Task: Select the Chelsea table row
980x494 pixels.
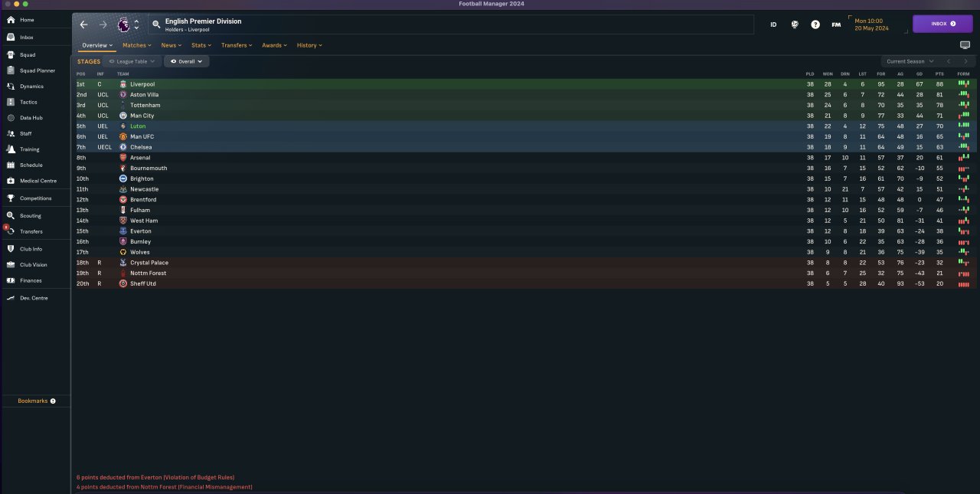Action: [524, 147]
